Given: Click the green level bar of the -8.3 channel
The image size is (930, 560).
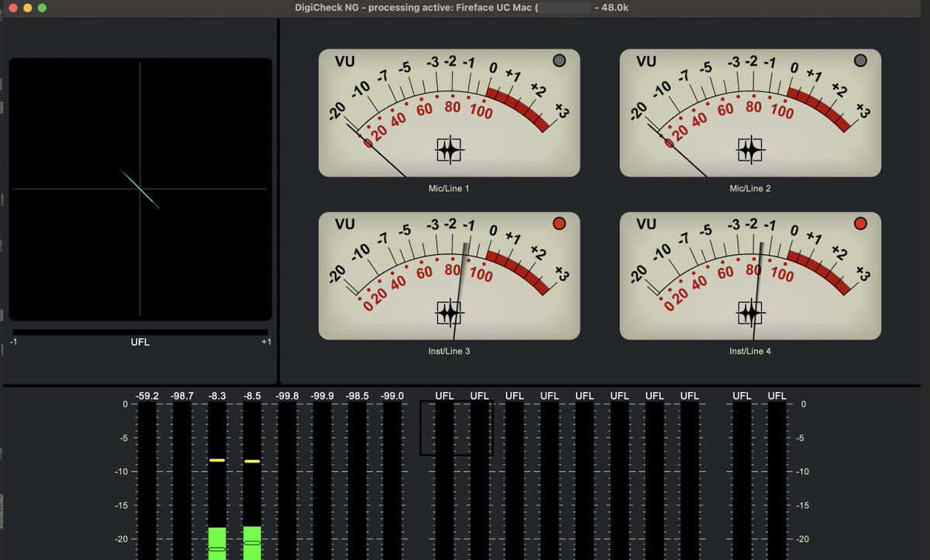Looking at the screenshot, I should [217, 544].
